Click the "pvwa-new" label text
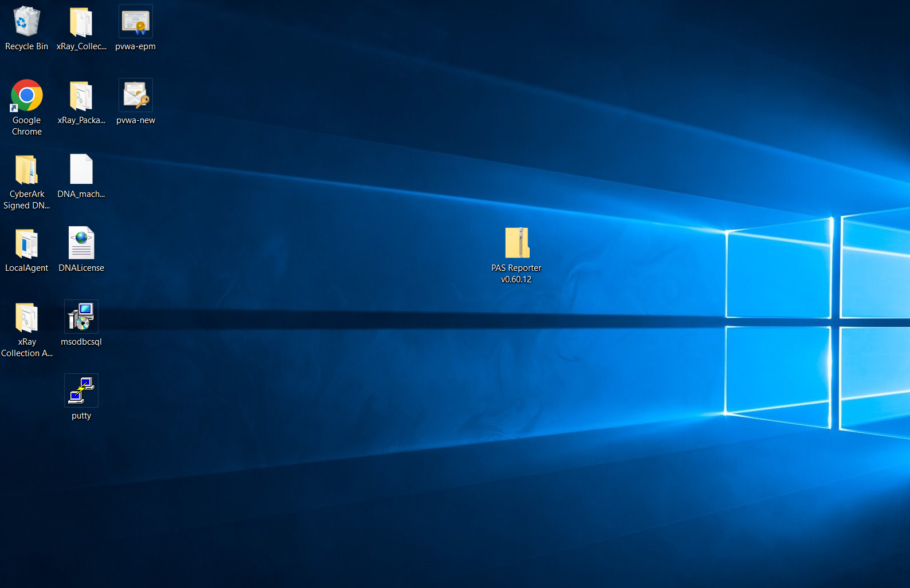This screenshot has width=910, height=588. pos(136,120)
